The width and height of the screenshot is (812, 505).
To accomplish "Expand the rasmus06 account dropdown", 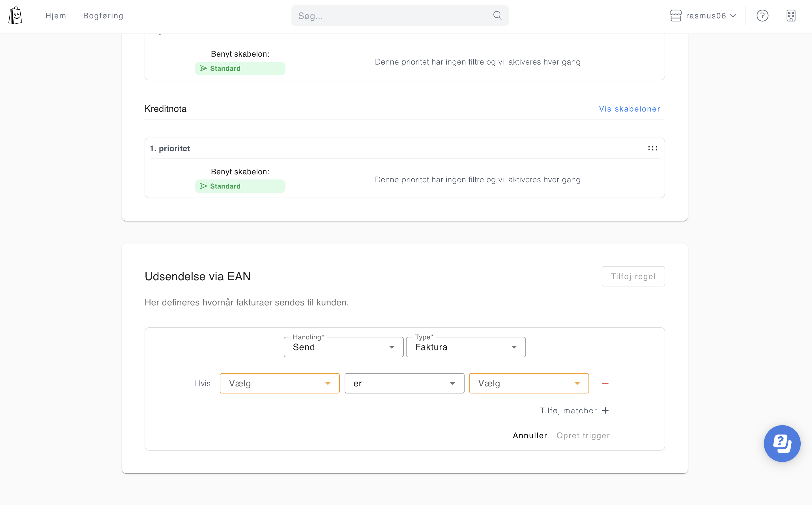I will 703,16.
